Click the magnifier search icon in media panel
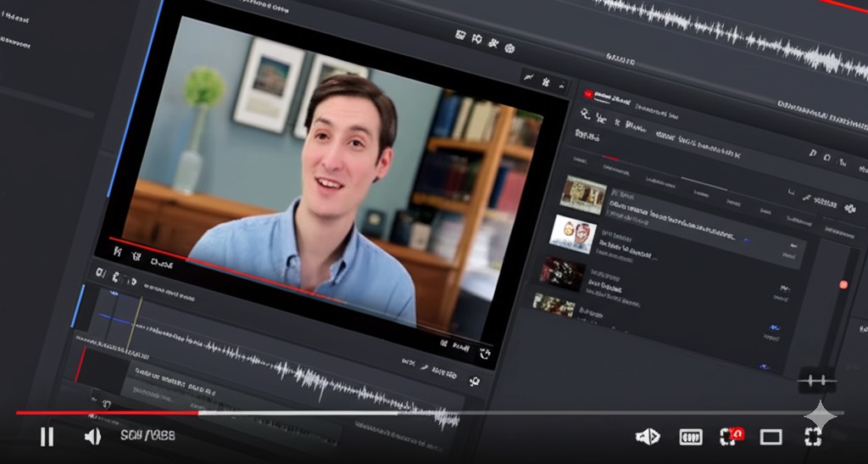The height and width of the screenshot is (464, 868). pyautogui.click(x=585, y=114)
